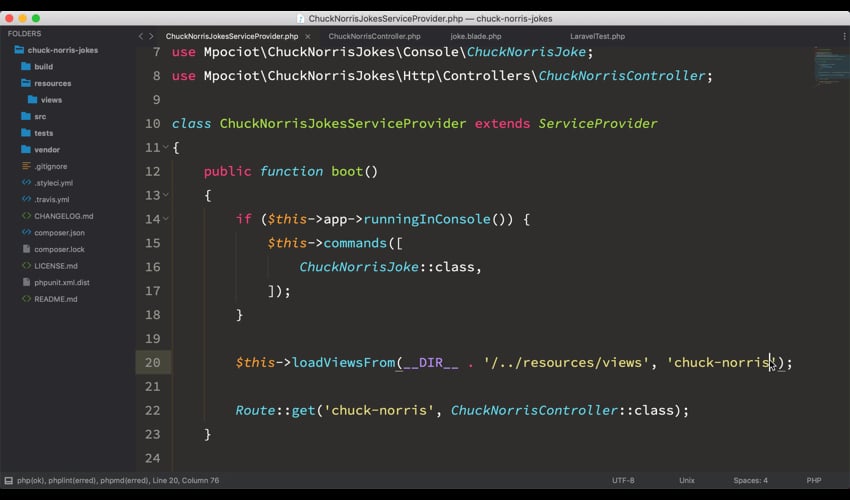850x500 pixels.
Task: Click the tests folder icon
Action: click(26, 133)
